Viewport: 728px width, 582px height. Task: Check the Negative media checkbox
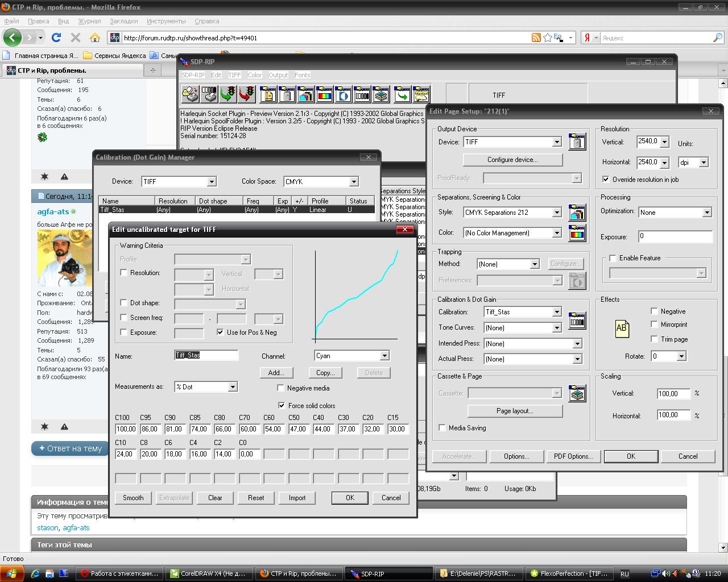pyautogui.click(x=280, y=388)
